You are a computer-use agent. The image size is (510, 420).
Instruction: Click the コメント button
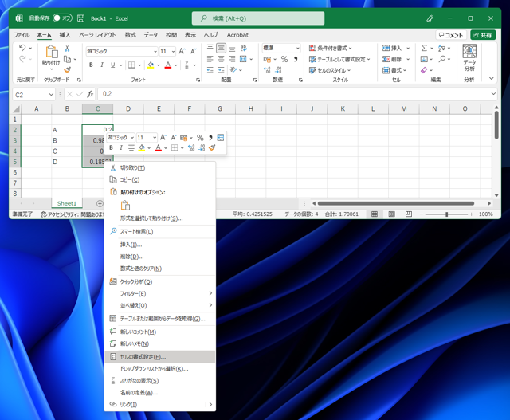(451, 35)
